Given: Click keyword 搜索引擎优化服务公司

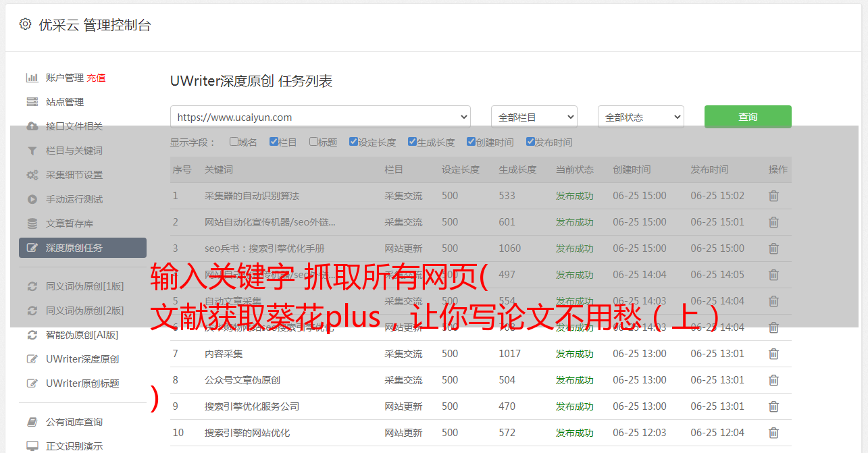Looking at the screenshot, I should point(252,406).
